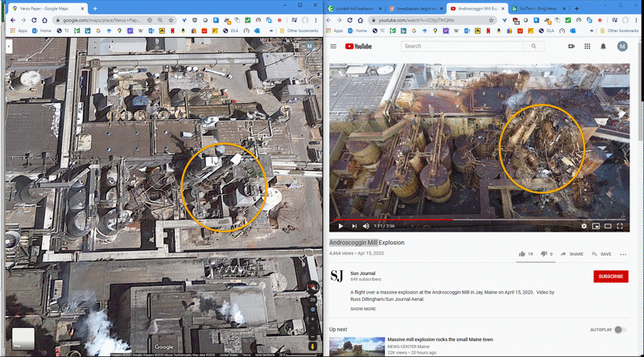Mute the YouTube video volume
The image size is (644, 357).
coord(366,226)
